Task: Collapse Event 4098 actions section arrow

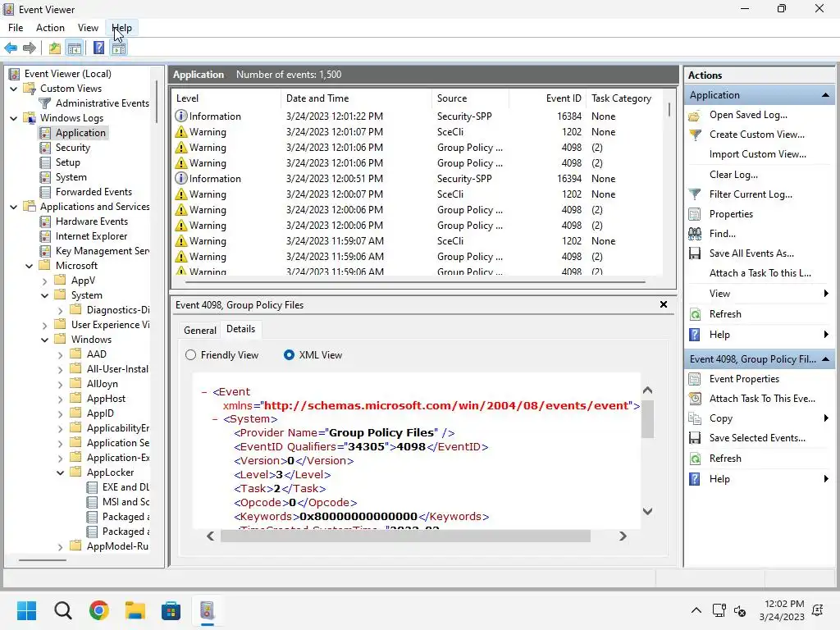Action: point(825,359)
